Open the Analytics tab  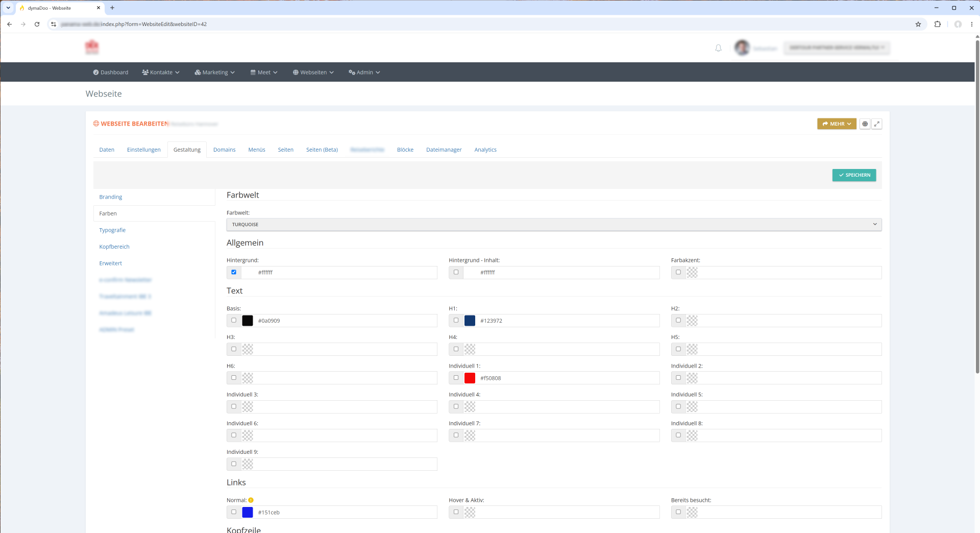click(x=485, y=150)
